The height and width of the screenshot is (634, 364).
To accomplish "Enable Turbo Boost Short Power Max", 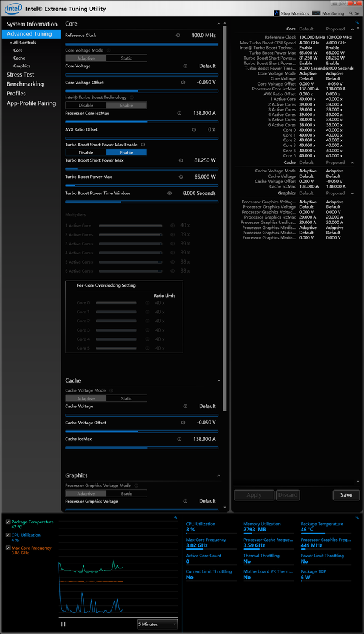I will [126, 153].
